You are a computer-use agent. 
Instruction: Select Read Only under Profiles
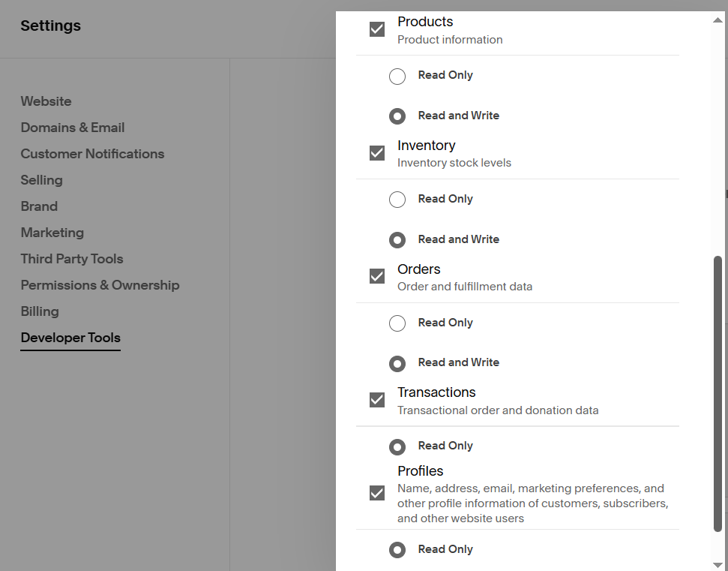pyautogui.click(x=397, y=550)
